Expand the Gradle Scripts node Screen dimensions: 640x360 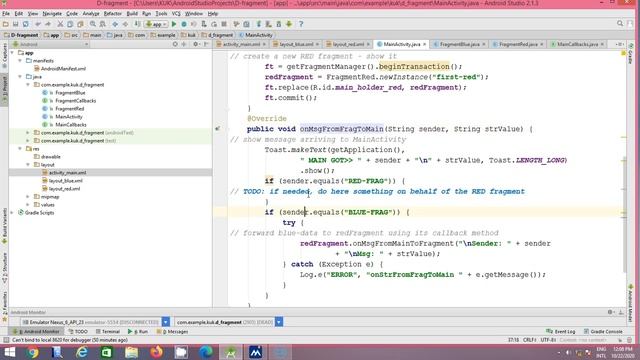pyautogui.click(x=12, y=213)
